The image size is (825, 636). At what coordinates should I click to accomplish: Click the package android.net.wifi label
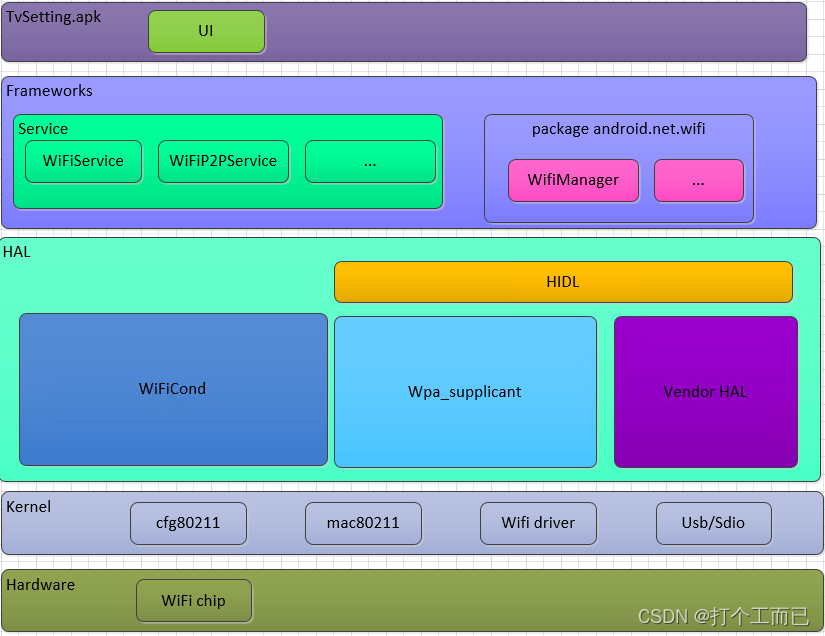click(x=618, y=129)
